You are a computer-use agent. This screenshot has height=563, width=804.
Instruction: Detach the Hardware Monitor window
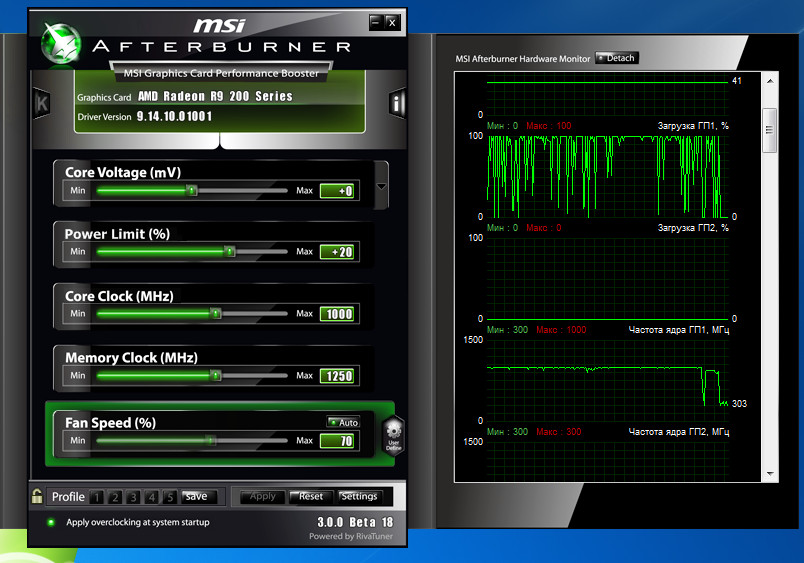pyautogui.click(x=617, y=58)
